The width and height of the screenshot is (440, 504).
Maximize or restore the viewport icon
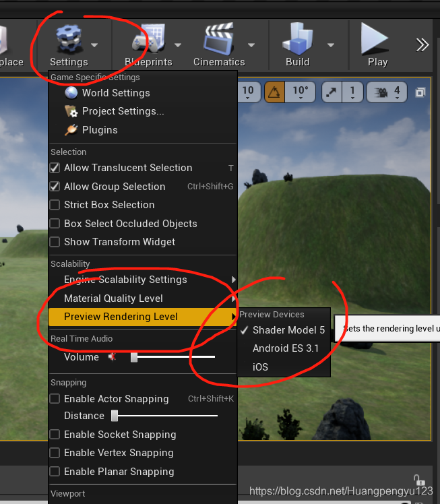click(x=420, y=92)
